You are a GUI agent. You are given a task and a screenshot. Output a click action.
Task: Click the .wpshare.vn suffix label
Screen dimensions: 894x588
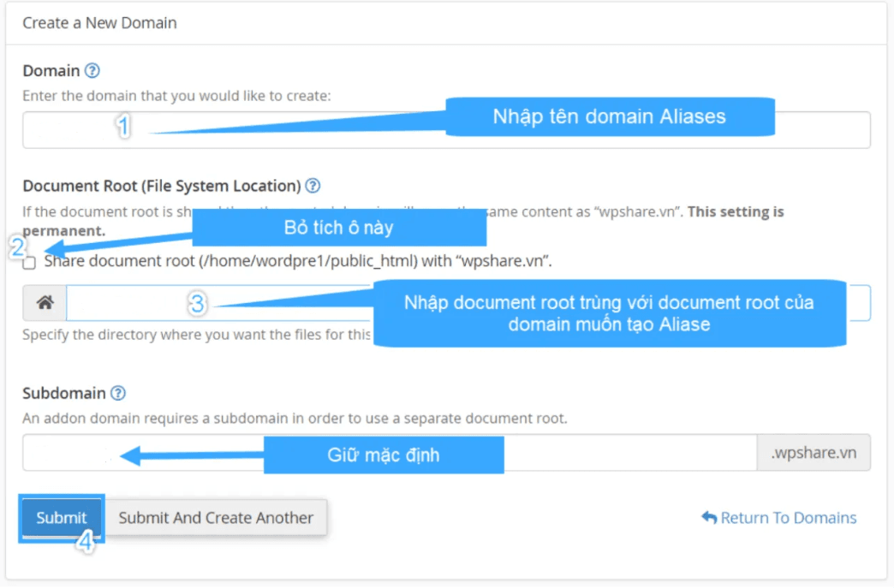pyautogui.click(x=814, y=452)
